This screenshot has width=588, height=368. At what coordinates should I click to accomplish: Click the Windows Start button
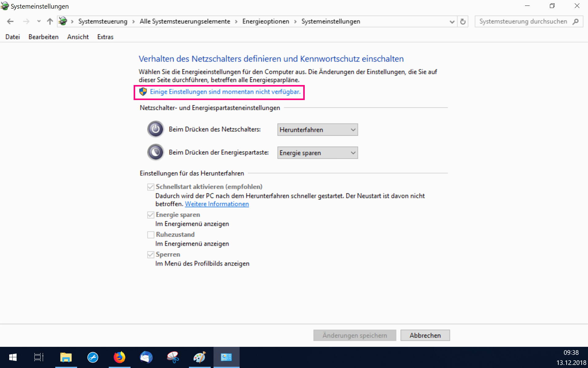13,357
